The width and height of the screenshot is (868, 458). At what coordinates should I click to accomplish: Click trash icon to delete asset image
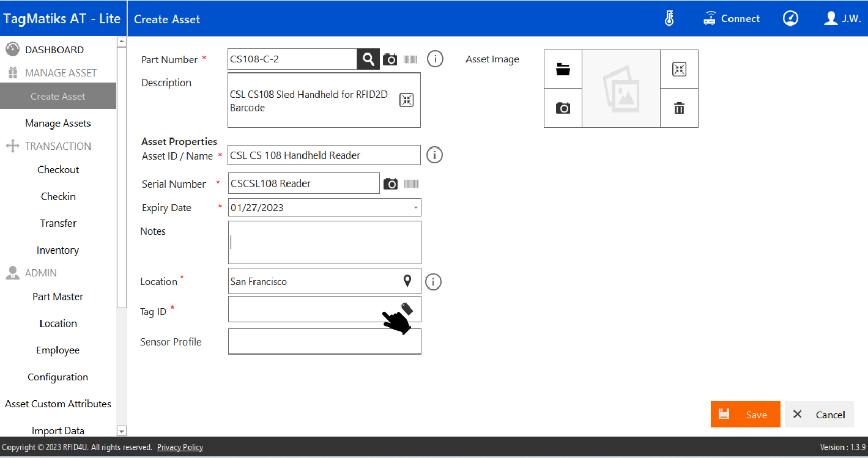point(679,108)
